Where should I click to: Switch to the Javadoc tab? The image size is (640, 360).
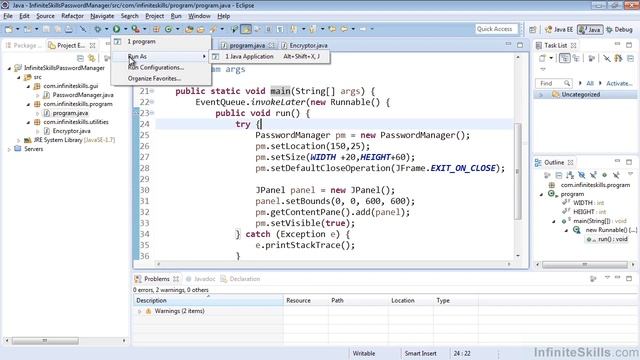pos(200,279)
